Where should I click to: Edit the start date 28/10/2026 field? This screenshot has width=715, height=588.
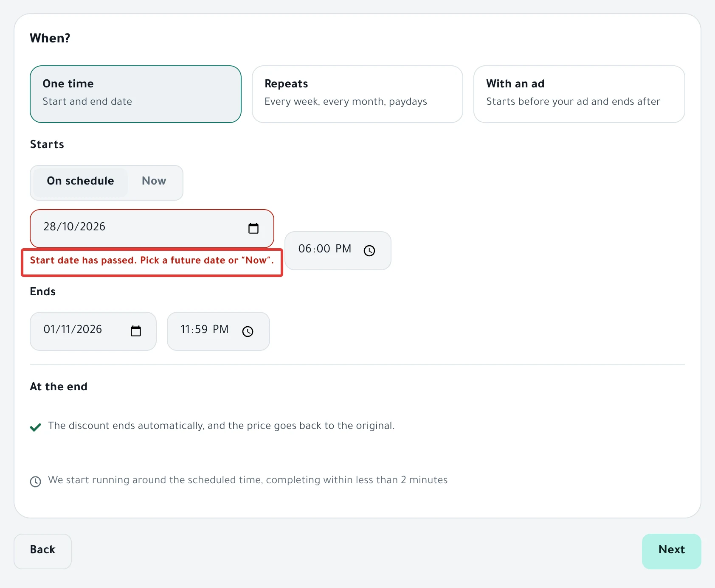pyautogui.click(x=152, y=228)
